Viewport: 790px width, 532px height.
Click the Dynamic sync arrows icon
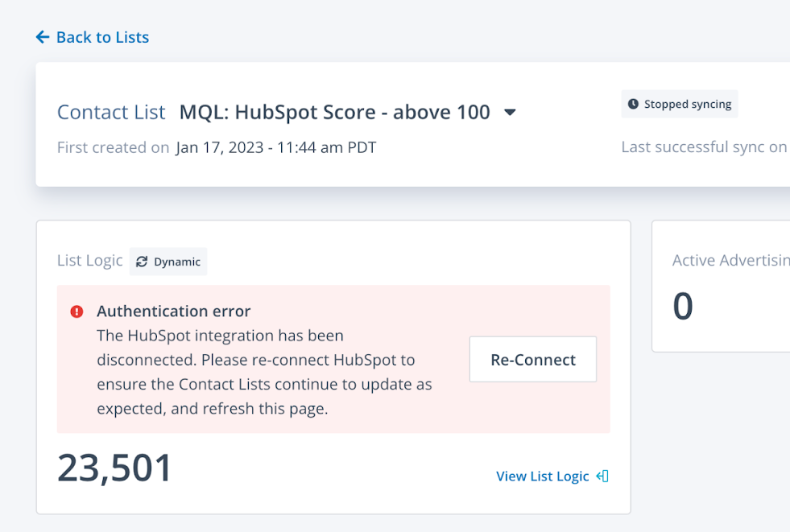pos(142,262)
